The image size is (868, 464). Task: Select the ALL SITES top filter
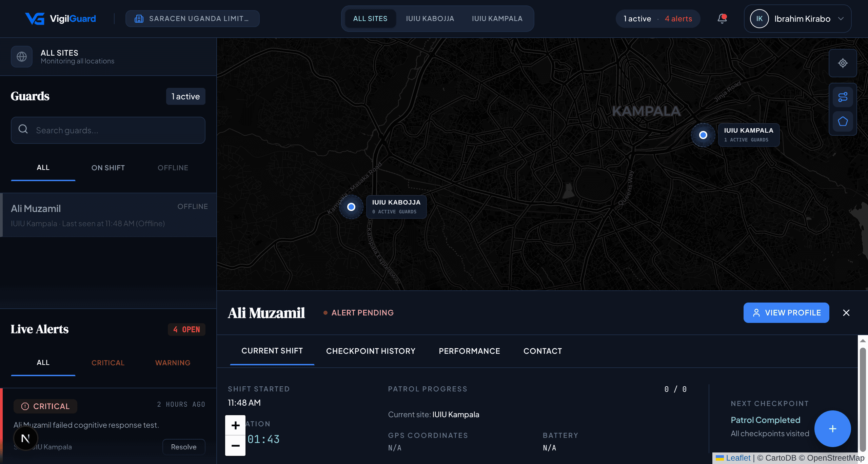pos(370,19)
